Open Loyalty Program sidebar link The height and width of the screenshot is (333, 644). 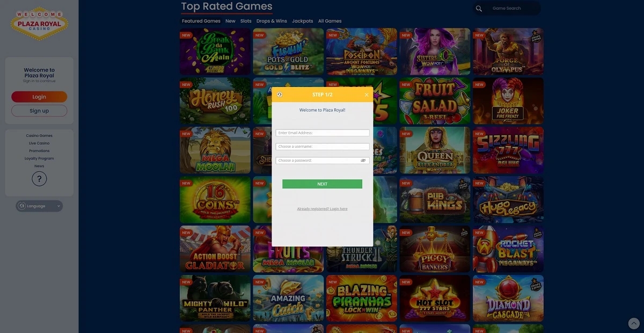point(39,158)
